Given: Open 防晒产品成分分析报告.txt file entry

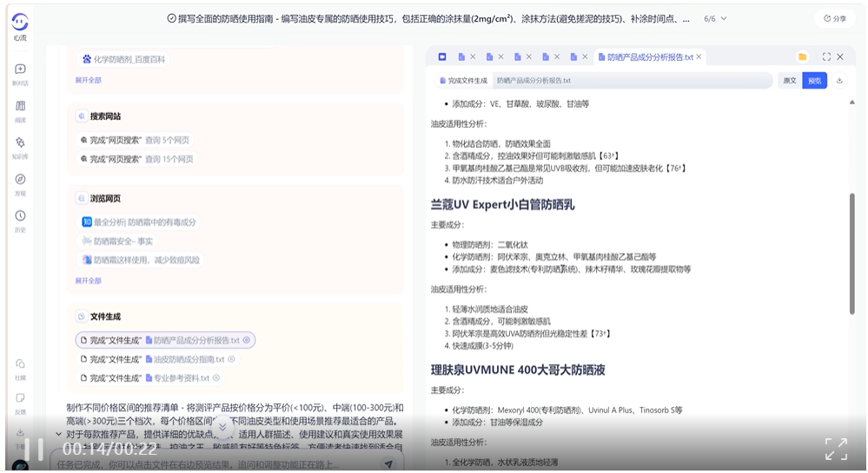Looking at the screenshot, I should [x=165, y=340].
